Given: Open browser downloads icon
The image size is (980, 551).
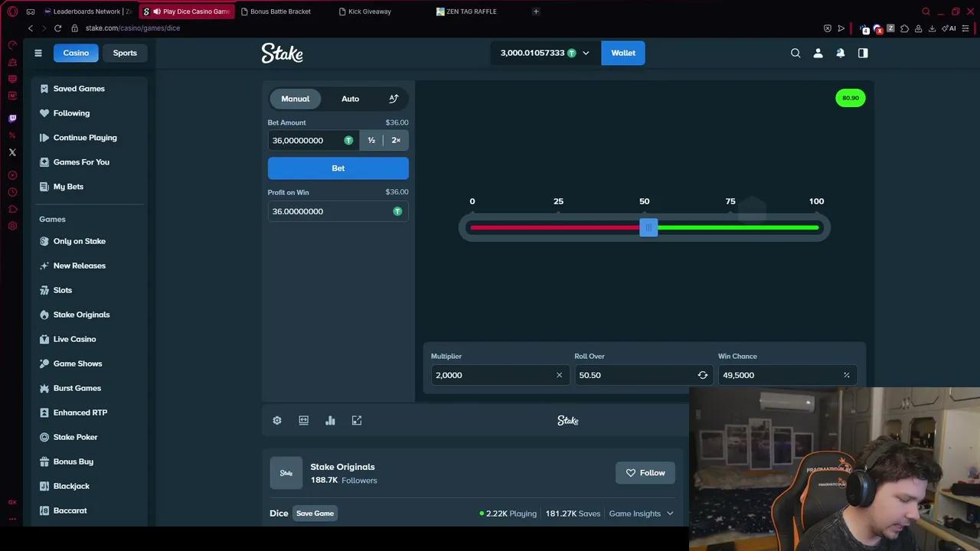Looking at the screenshot, I should tap(932, 28).
